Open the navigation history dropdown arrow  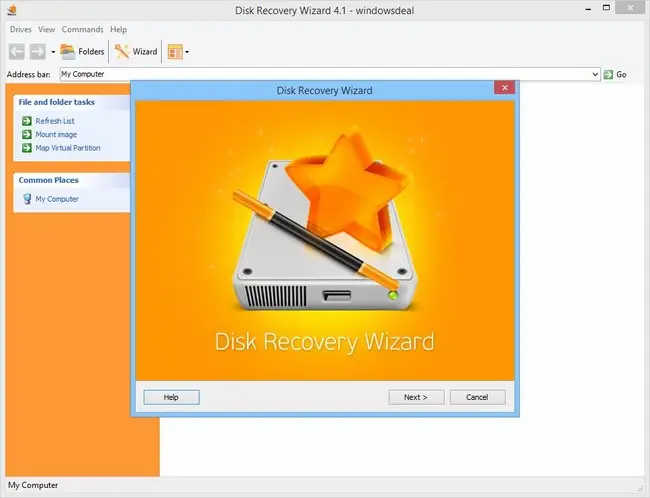[53, 52]
